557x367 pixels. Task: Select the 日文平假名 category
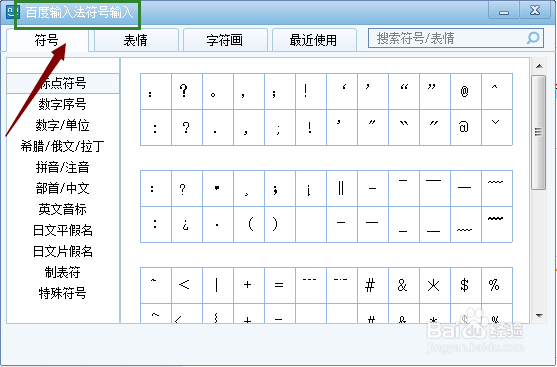point(63,230)
